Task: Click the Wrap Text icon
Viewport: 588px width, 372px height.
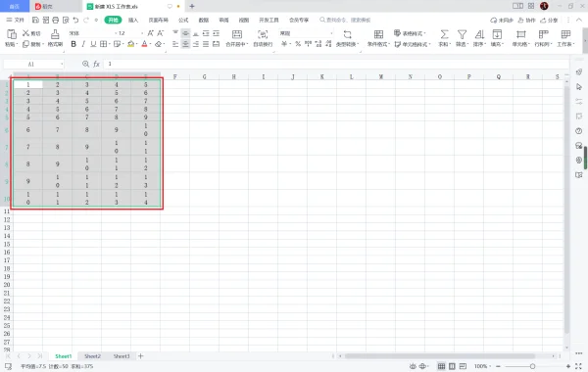Action: coord(263,34)
